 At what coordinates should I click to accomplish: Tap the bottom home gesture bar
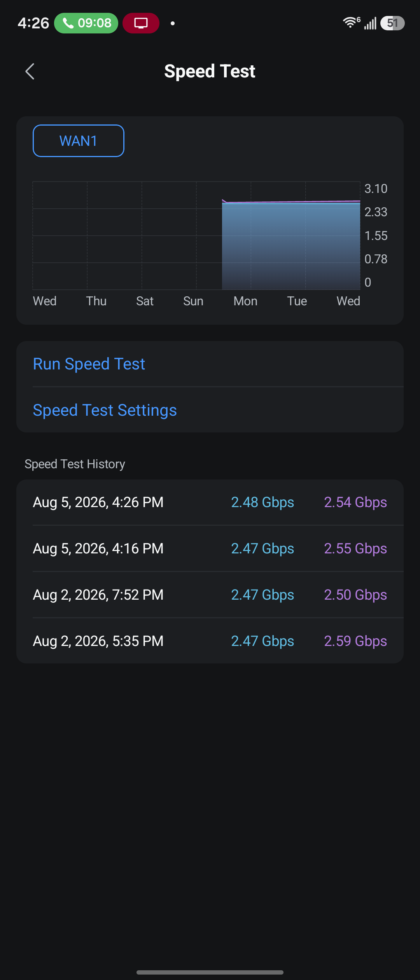[x=210, y=972]
